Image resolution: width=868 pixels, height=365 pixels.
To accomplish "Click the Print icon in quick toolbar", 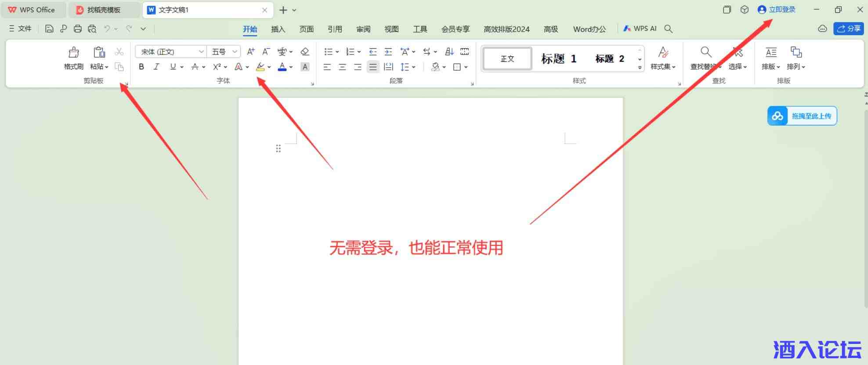I will [x=78, y=29].
